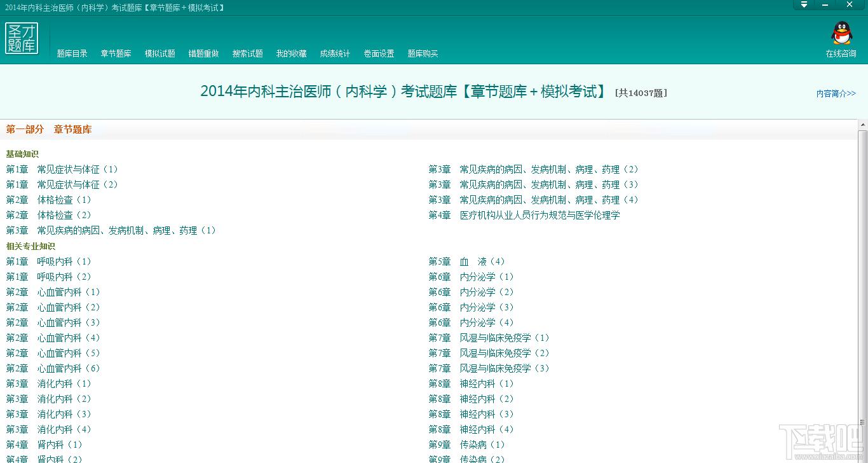Switch to 章节题库 menu
The image size is (868, 463).
tap(116, 53)
